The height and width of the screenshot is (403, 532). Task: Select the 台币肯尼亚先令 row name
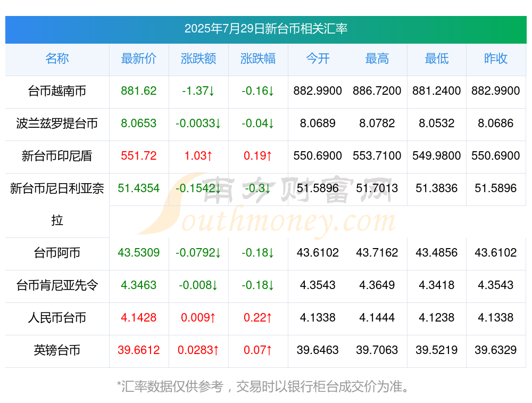57,285
